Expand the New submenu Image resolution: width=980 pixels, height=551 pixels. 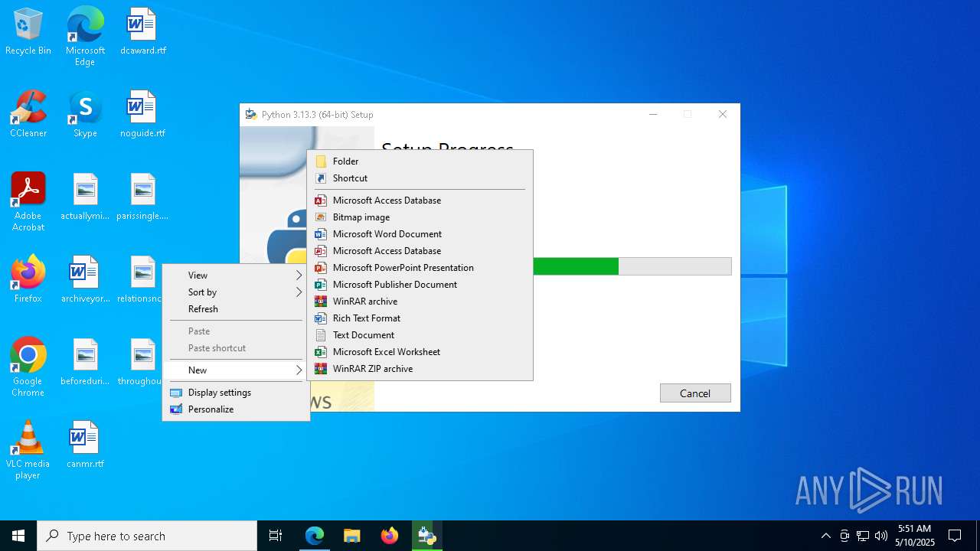236,370
